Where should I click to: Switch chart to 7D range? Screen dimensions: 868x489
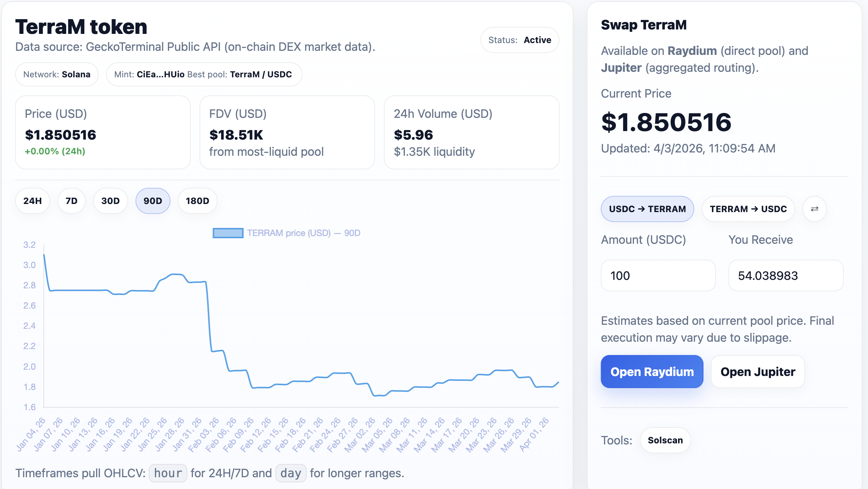coord(71,201)
